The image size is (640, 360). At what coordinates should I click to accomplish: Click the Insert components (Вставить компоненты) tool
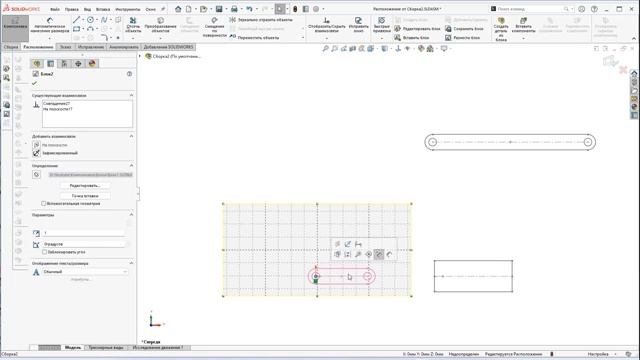[523, 25]
